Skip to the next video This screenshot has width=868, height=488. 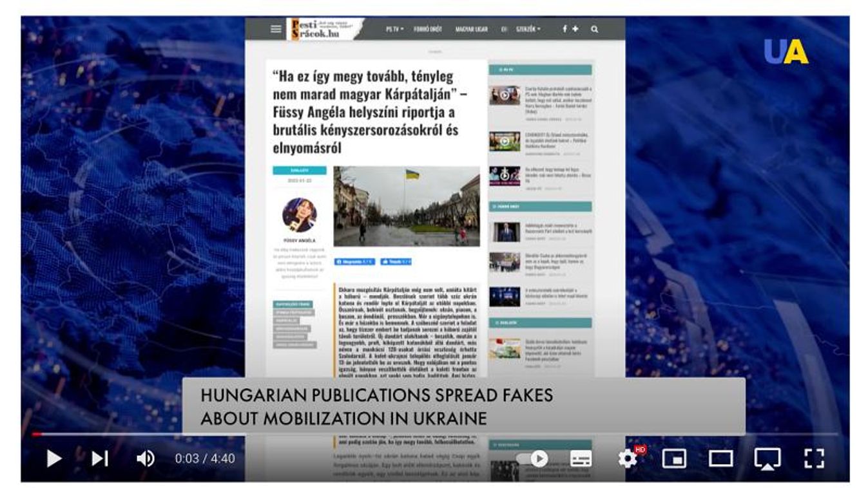pos(99,458)
